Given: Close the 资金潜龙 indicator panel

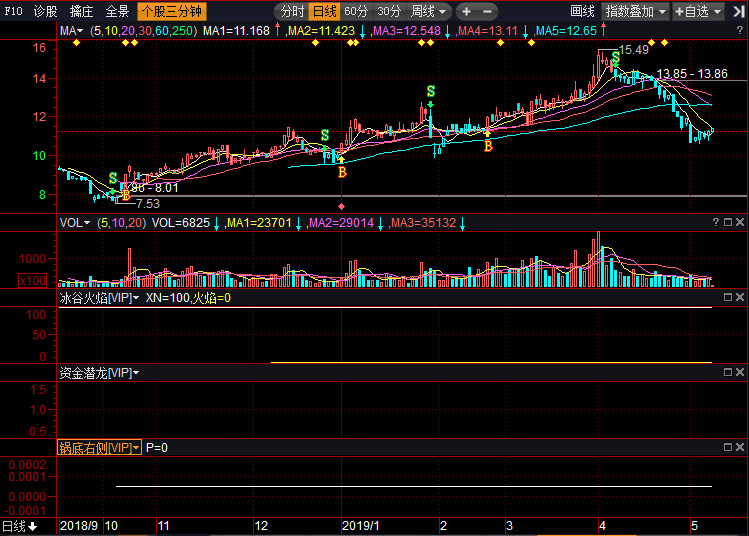Looking at the screenshot, I should coord(740,372).
